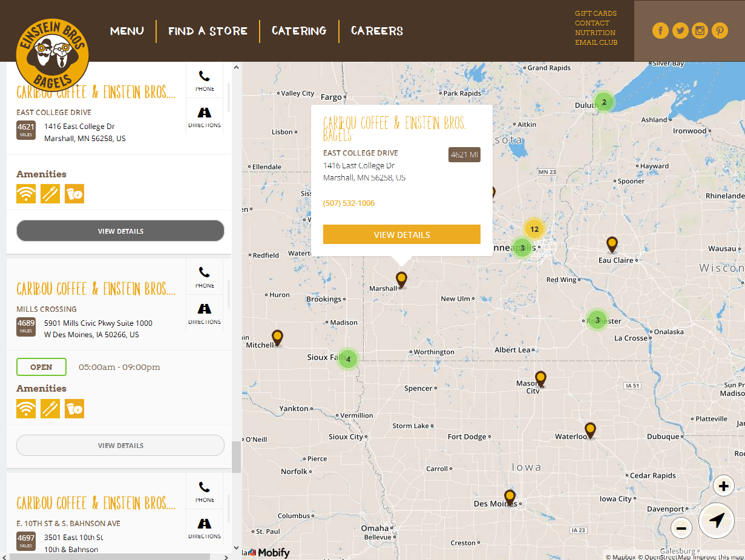Image resolution: width=745 pixels, height=560 pixels.
Task: Open the Catering navigation item
Action: point(299,31)
